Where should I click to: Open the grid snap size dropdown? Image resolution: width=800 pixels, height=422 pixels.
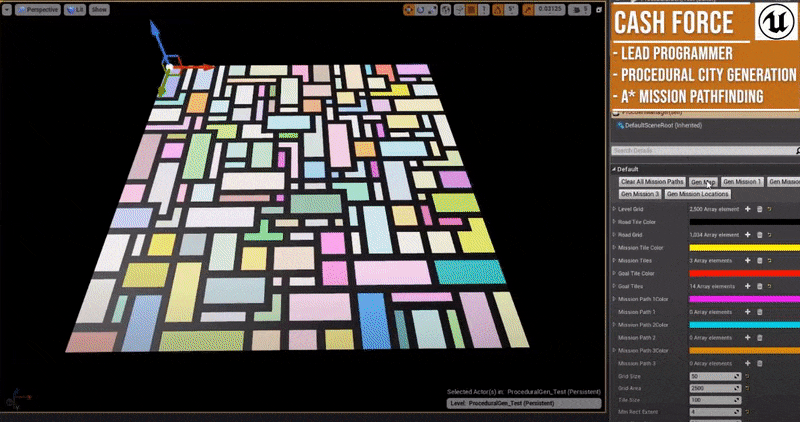pos(483,10)
